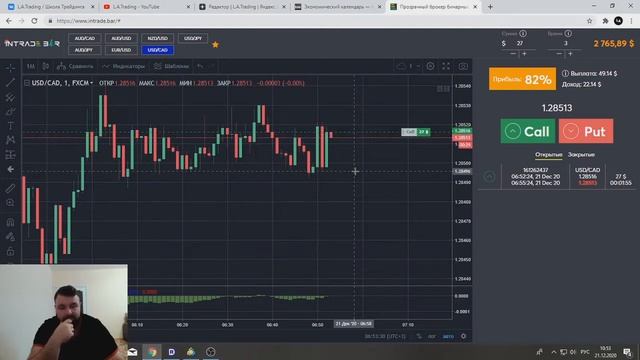This screenshot has width=640, height=360.
Task: Open the Indicators (Индикаторы) menu
Action: tap(124, 66)
